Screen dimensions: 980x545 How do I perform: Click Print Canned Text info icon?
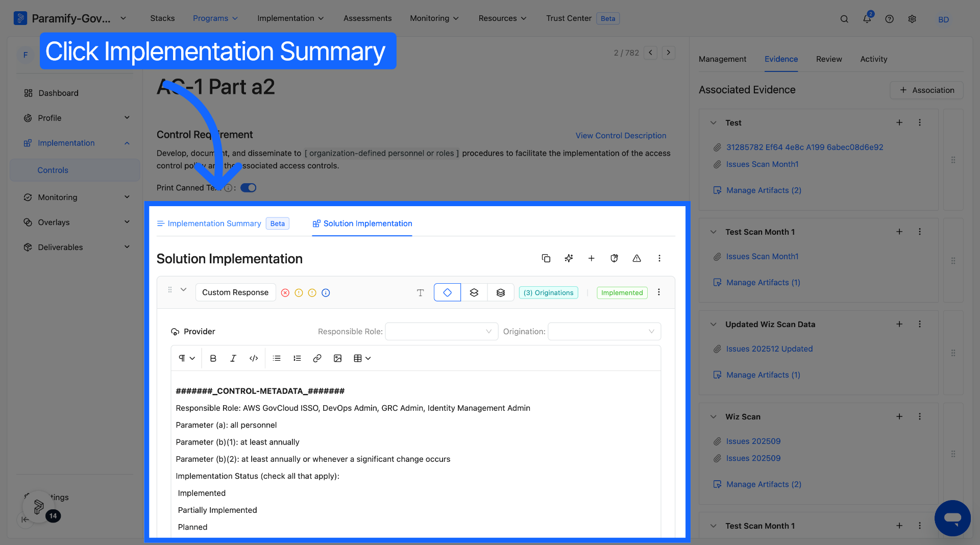[x=228, y=188]
